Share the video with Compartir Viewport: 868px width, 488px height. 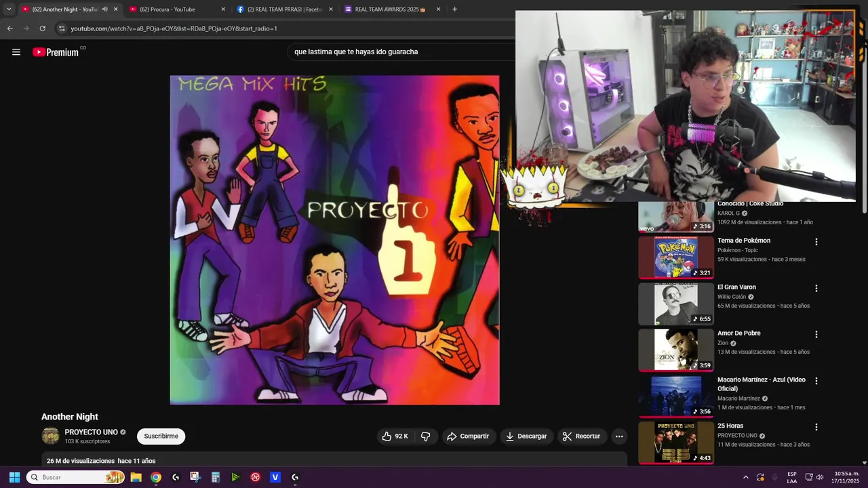[468, 436]
